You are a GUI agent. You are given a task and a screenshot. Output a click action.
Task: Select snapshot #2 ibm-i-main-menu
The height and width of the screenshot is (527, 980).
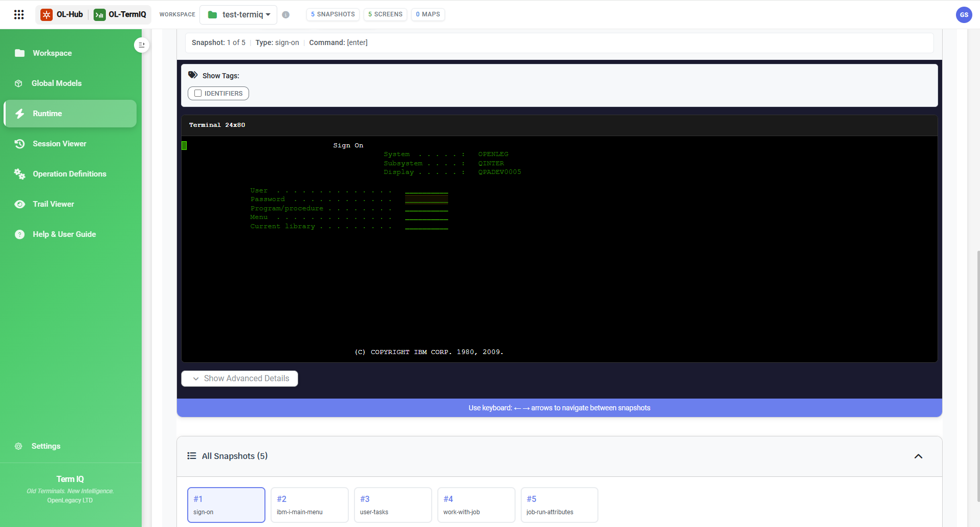pyautogui.click(x=309, y=505)
